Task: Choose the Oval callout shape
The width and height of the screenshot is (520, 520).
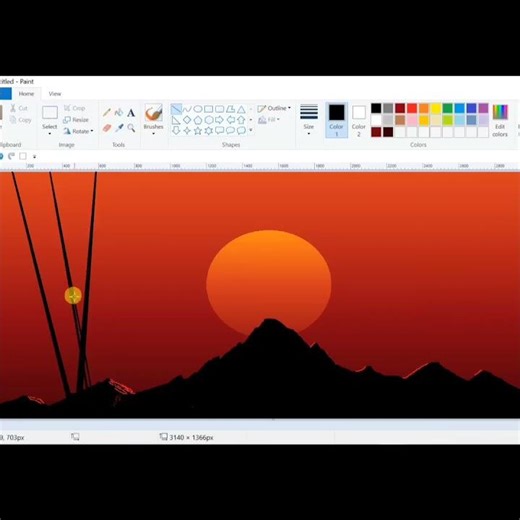Action: (230, 131)
